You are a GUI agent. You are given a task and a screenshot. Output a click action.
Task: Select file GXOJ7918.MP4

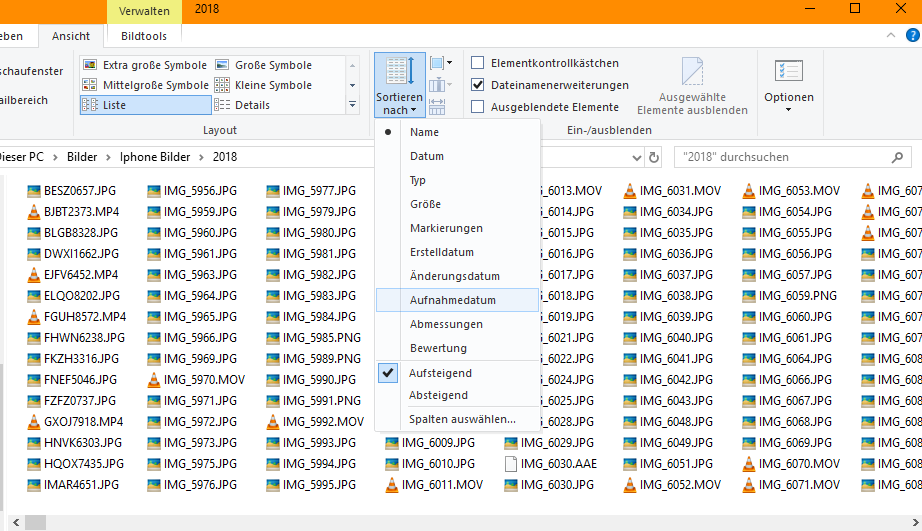tap(76, 422)
